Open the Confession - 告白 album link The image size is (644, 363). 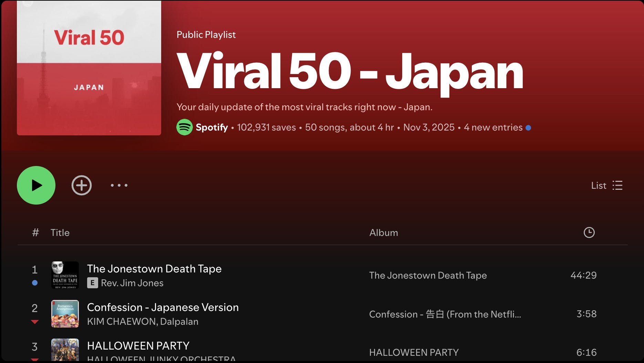point(445,314)
